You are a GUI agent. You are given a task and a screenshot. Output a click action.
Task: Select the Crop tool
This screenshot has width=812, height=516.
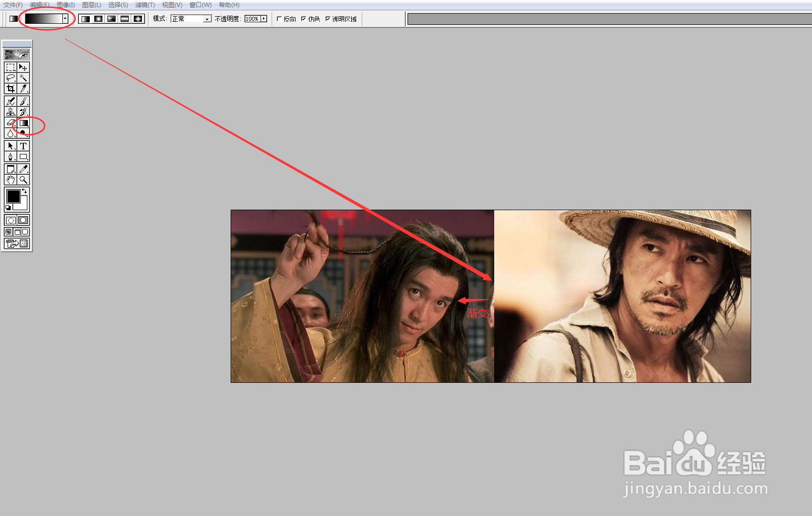[x=11, y=89]
